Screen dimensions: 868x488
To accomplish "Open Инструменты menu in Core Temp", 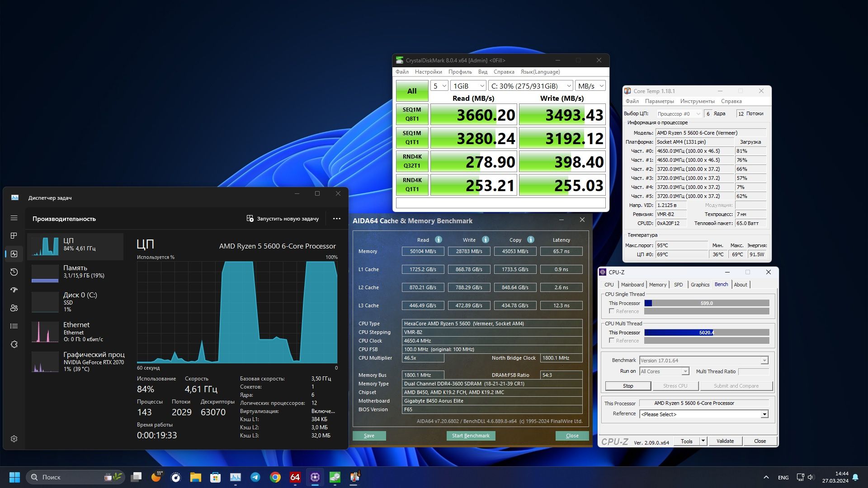I will pos(697,101).
